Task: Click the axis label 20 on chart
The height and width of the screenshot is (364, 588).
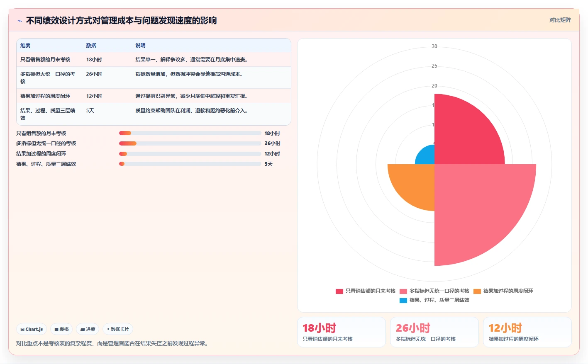Action: click(x=434, y=86)
